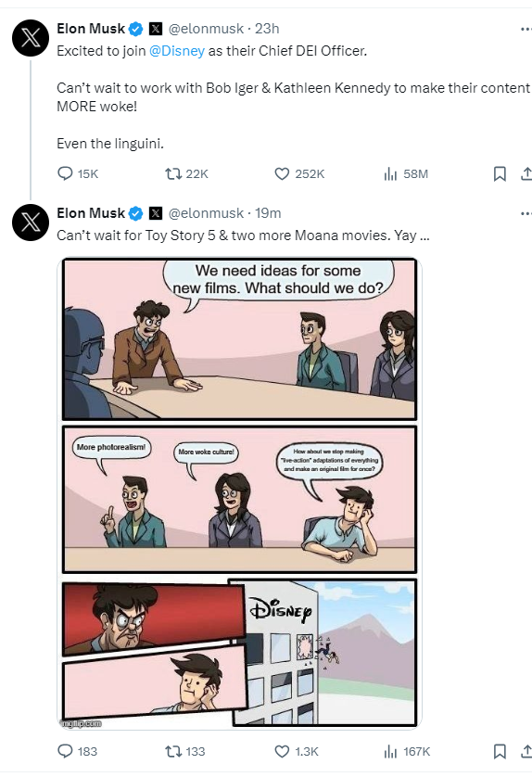This screenshot has width=532, height=777.
Task: Repost the second tweet with 133 reposts
Action: pyautogui.click(x=184, y=751)
